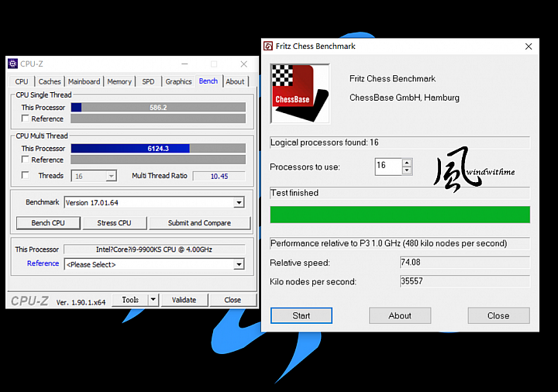Click the Bench CPU button
This screenshot has width=558, height=392.
click(48, 223)
